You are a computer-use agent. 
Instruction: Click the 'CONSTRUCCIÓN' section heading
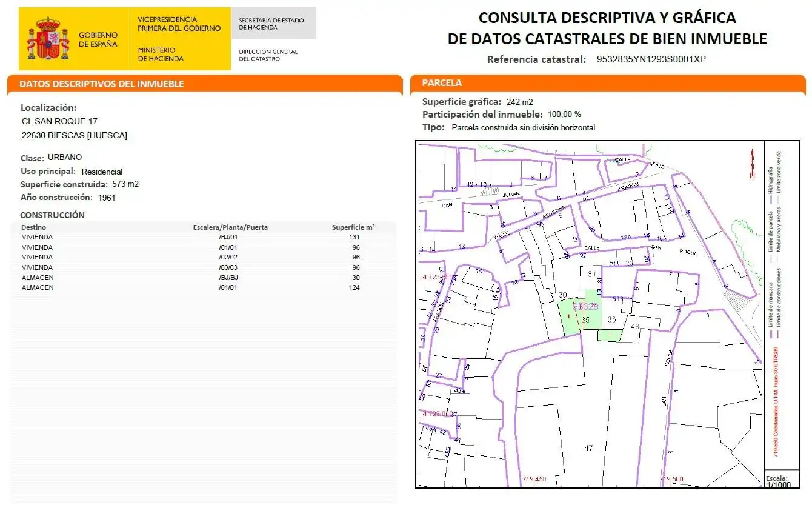pyautogui.click(x=52, y=215)
